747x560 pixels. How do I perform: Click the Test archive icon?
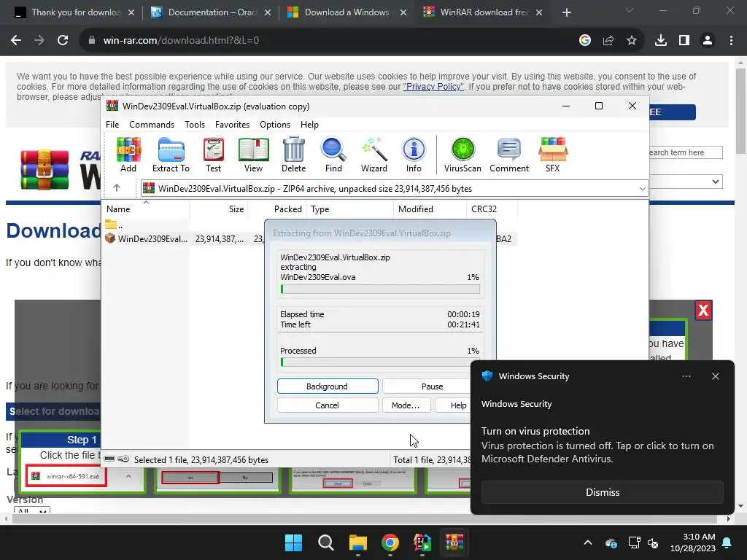click(x=213, y=155)
